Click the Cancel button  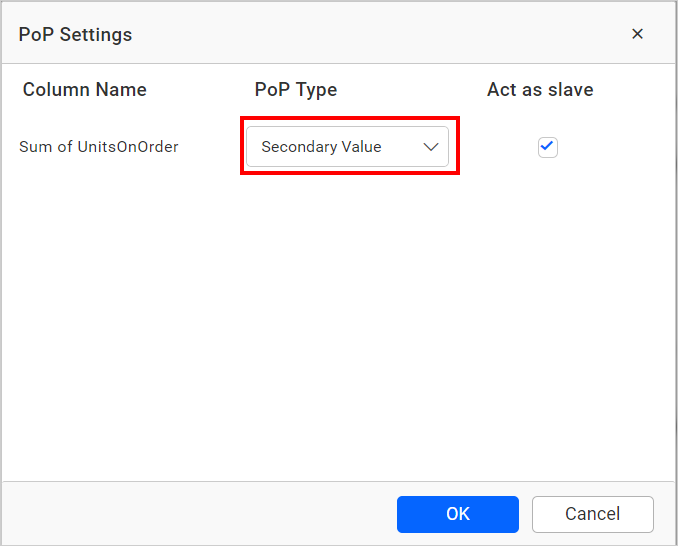click(592, 514)
